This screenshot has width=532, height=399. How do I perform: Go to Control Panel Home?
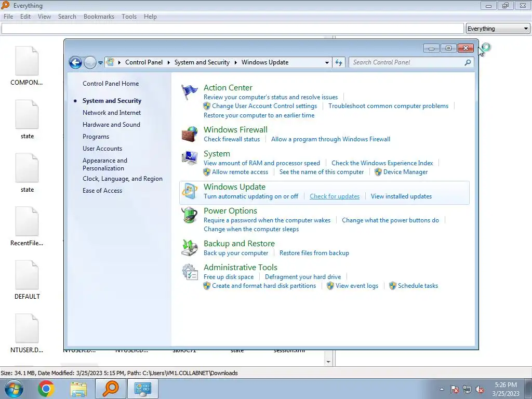pos(111,84)
